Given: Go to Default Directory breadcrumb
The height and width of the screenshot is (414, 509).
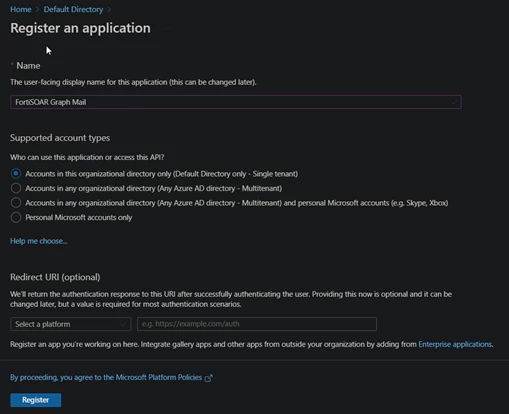Looking at the screenshot, I should 73,9.
